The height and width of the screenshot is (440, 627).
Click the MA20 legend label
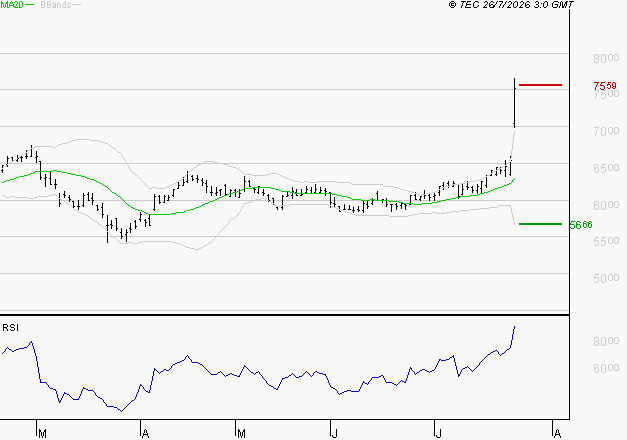pyautogui.click(x=12, y=5)
